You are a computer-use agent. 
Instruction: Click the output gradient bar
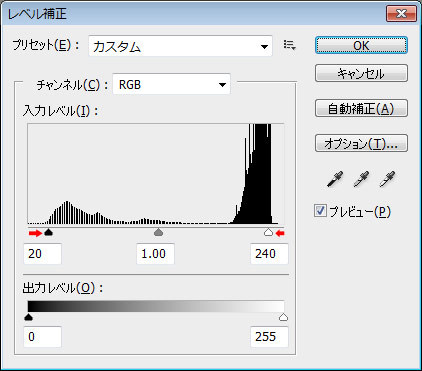click(x=156, y=306)
